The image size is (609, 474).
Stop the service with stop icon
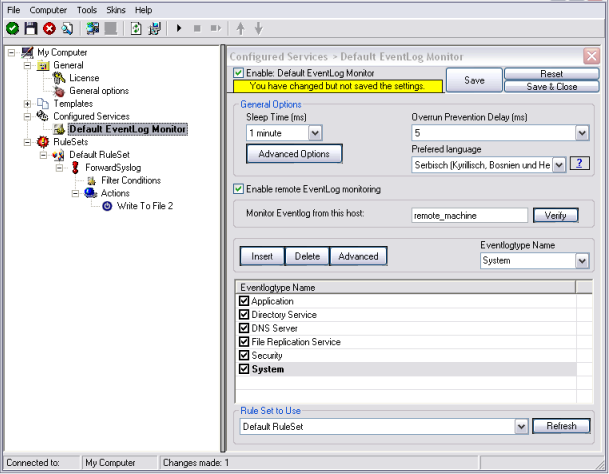point(197,28)
